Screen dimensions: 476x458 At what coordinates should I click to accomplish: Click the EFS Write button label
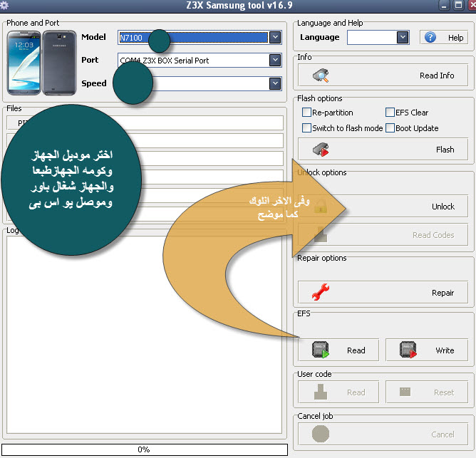445,350
